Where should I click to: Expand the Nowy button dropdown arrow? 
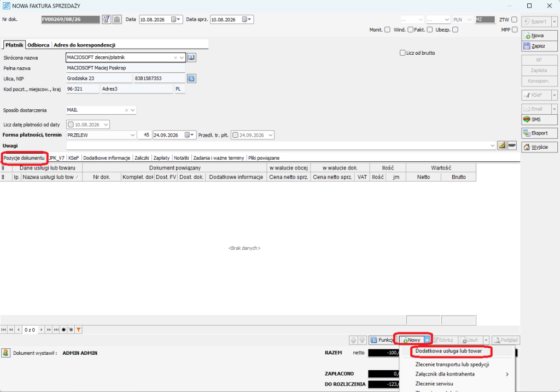point(427,340)
